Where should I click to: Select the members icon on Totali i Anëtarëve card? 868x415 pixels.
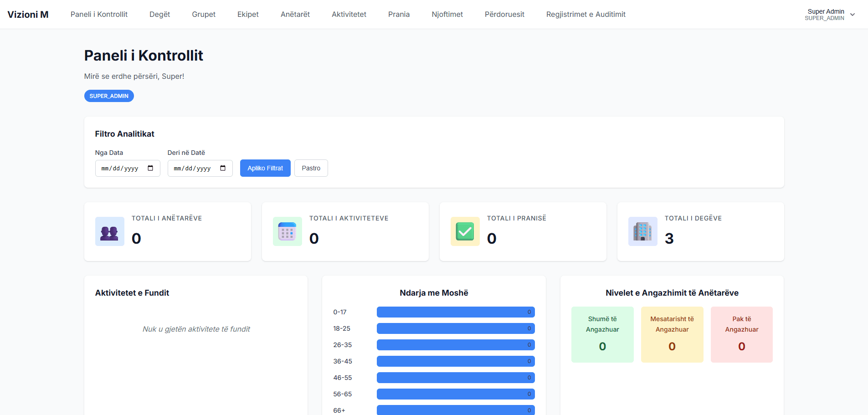point(109,231)
